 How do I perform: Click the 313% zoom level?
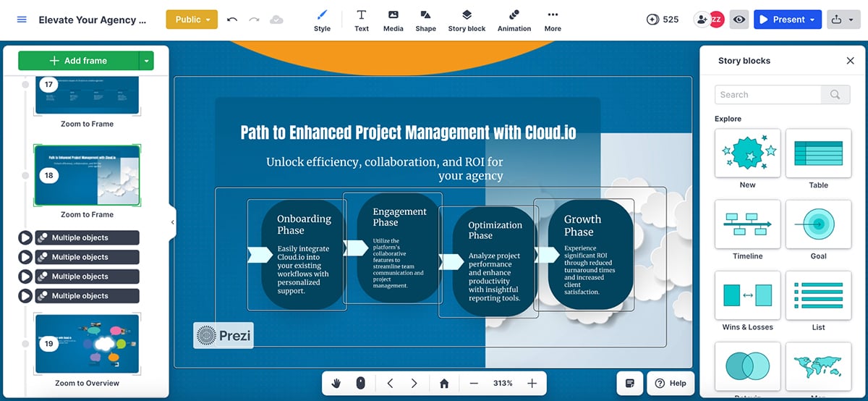click(503, 383)
